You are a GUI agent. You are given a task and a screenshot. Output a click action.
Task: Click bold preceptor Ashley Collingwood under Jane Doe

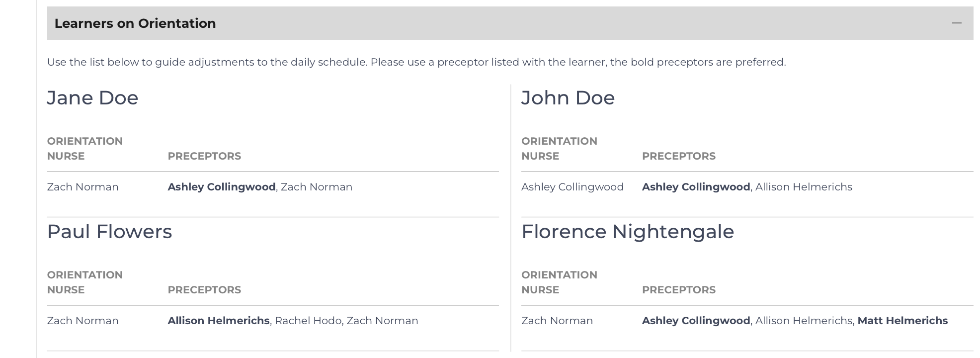(x=221, y=187)
